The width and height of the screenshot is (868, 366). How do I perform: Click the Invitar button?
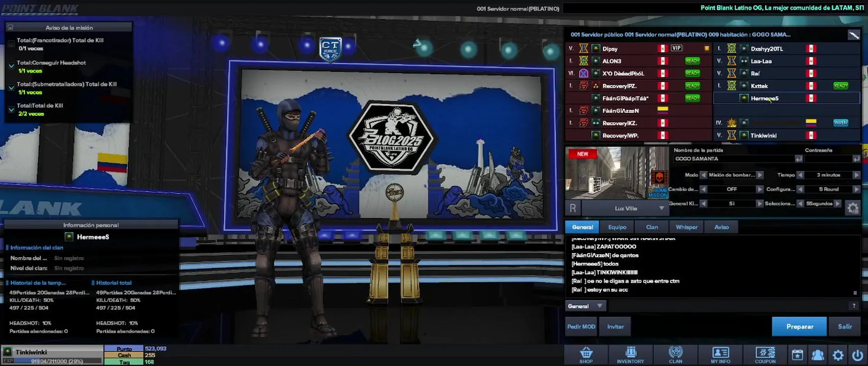[615, 326]
